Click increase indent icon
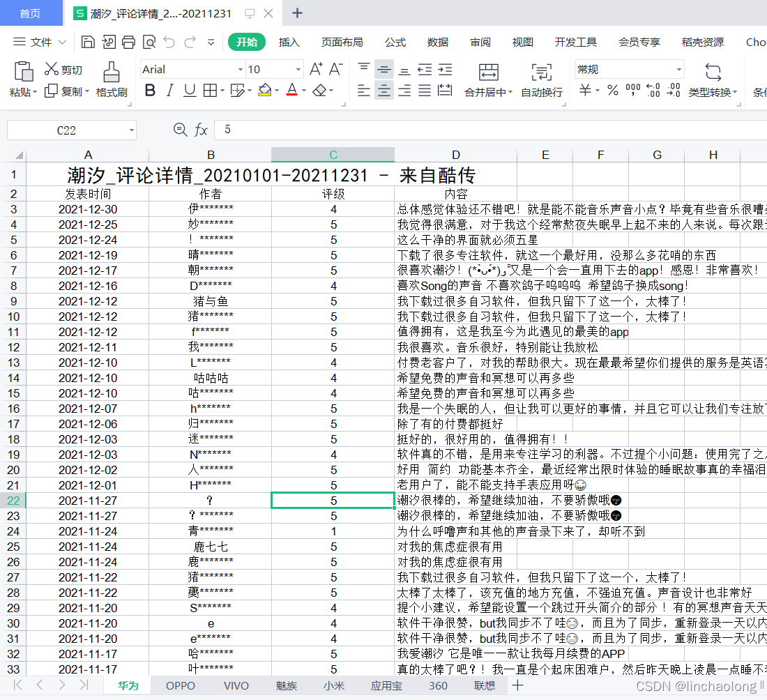This screenshot has width=767, height=700. coord(445,70)
